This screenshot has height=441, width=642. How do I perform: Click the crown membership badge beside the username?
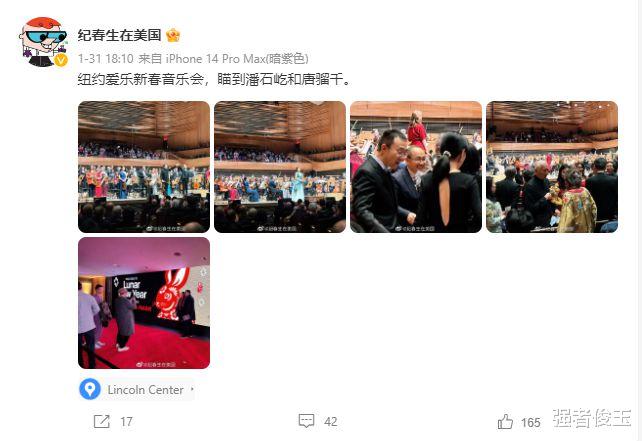(x=173, y=36)
